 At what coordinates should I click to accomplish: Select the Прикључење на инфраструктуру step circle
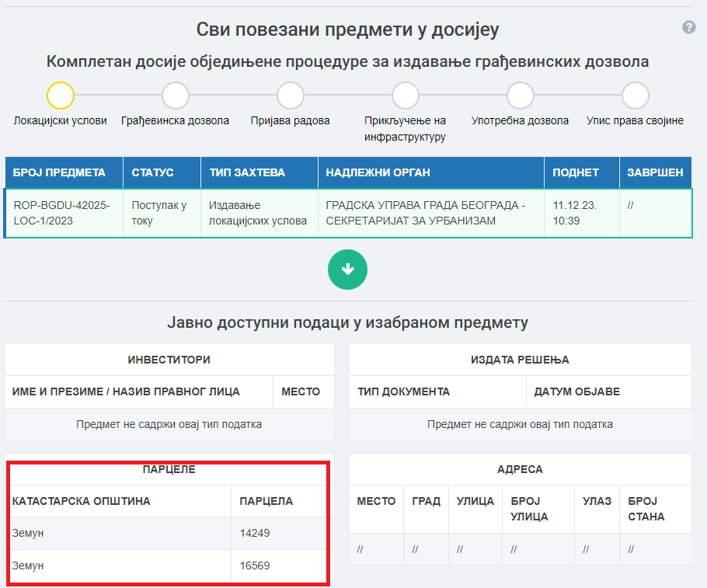click(406, 96)
